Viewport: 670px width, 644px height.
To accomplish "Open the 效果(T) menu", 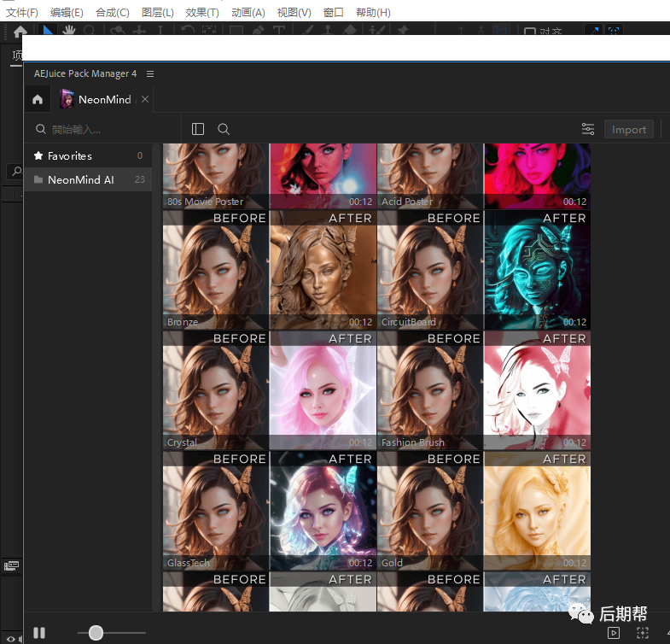I will click(x=202, y=13).
